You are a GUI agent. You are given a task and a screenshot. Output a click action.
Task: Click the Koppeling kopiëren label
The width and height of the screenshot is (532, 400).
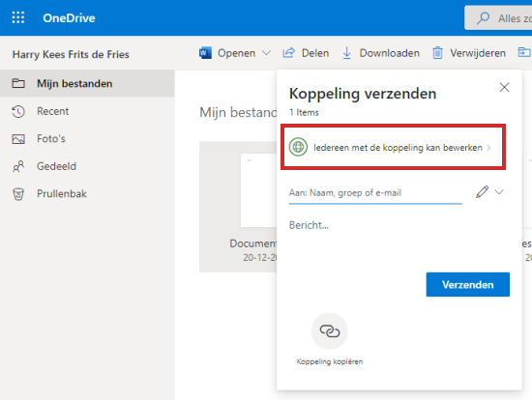[x=330, y=361]
